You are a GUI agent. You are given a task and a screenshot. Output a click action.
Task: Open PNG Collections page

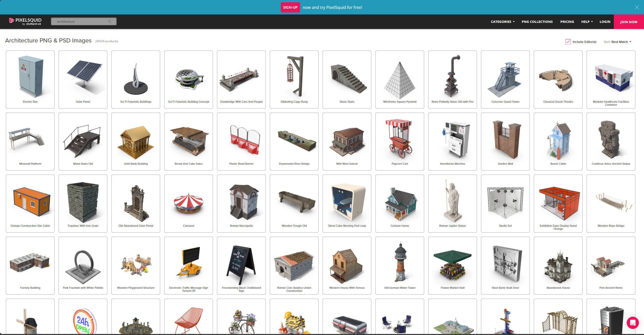click(537, 22)
